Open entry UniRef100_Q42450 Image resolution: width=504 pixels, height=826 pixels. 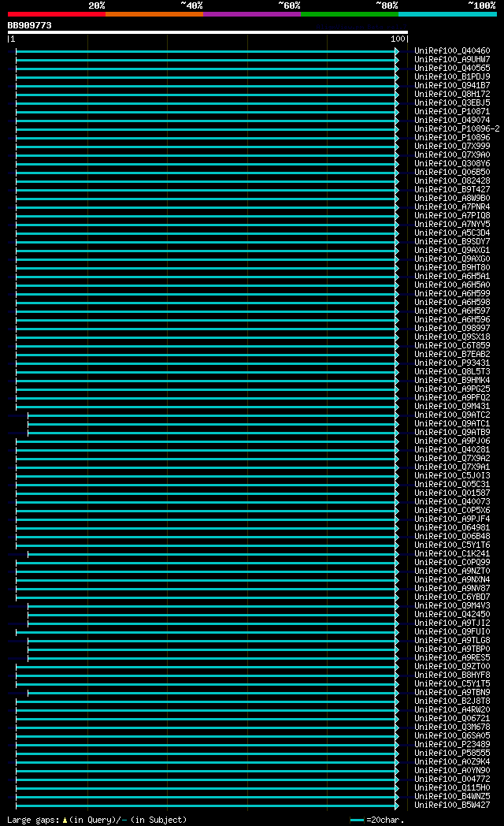[452, 614]
